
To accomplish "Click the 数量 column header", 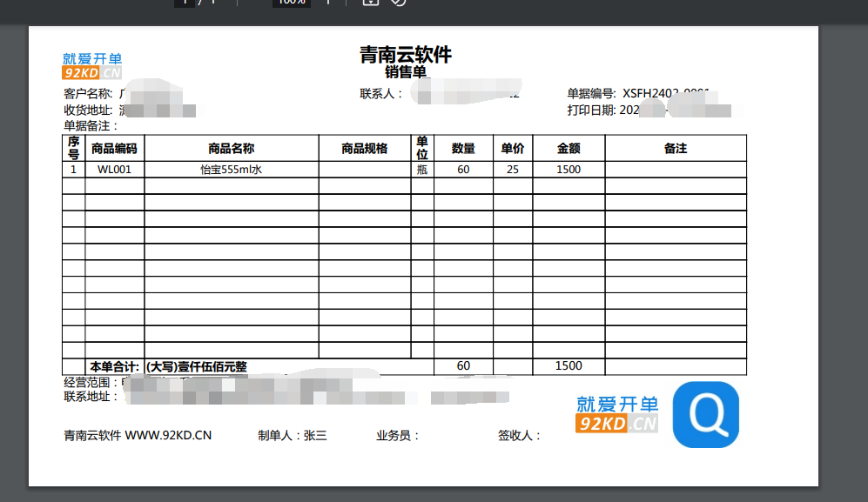I will click(463, 148).
